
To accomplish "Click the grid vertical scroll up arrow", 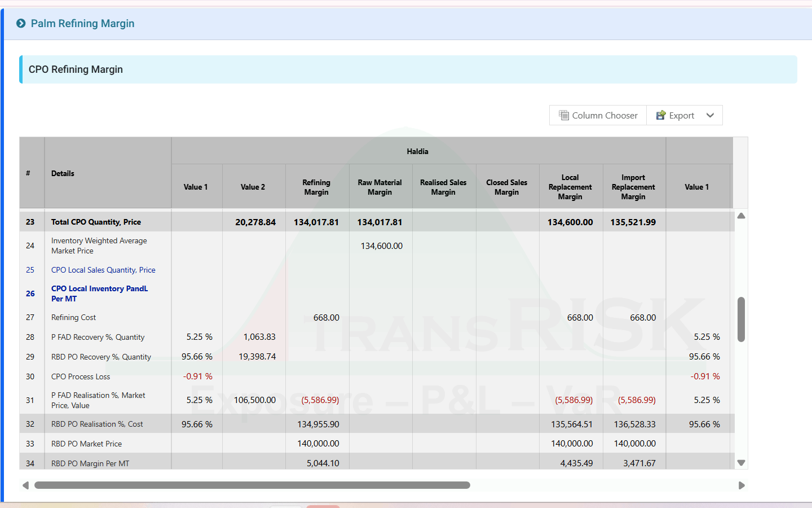I will (742, 216).
